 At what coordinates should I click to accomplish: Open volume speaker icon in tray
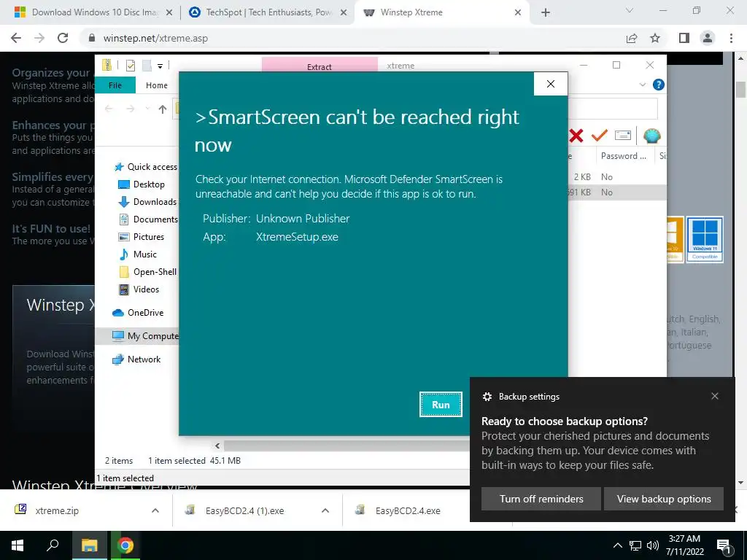click(x=653, y=545)
